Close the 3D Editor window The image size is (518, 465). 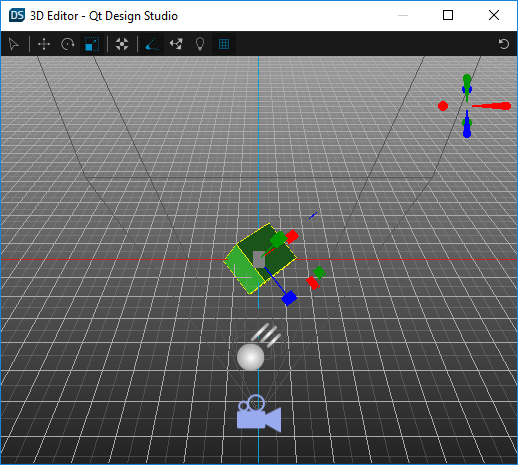coord(494,15)
